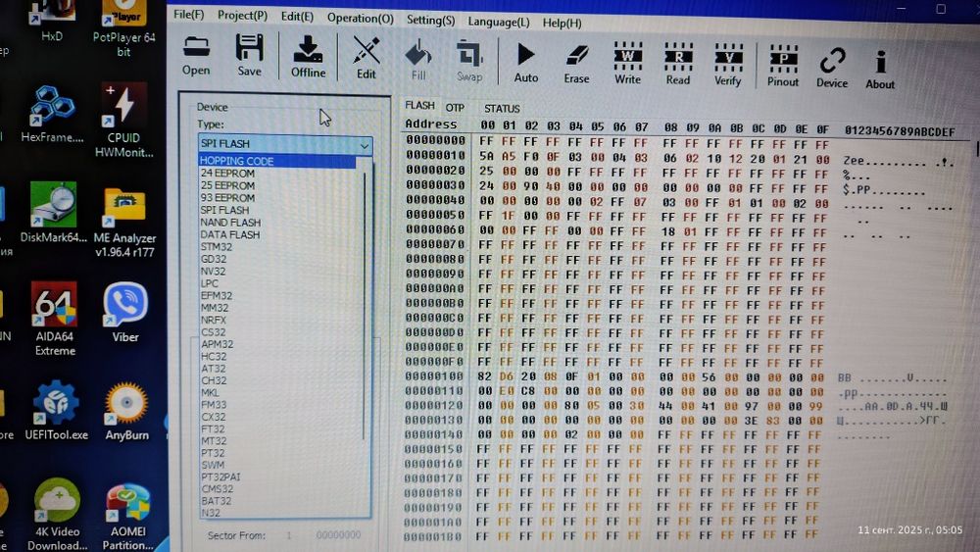
Task: Select HOPPING CODE in type list
Action: pos(277,161)
